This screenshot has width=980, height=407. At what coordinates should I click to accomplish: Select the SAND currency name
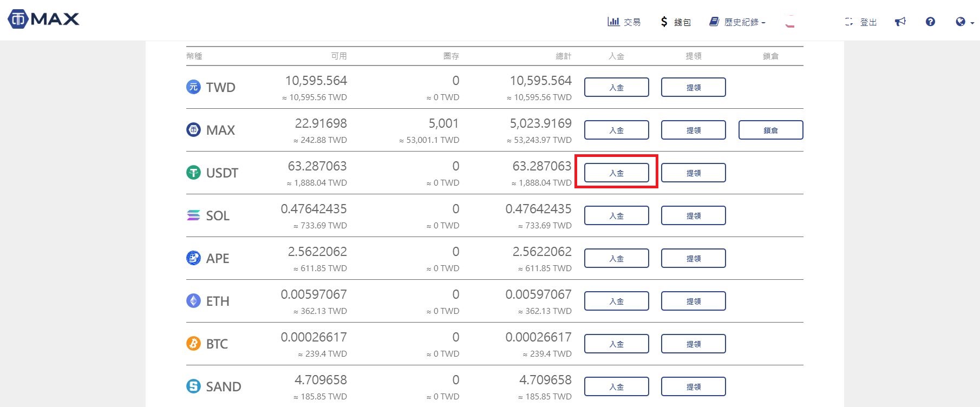[224, 386]
